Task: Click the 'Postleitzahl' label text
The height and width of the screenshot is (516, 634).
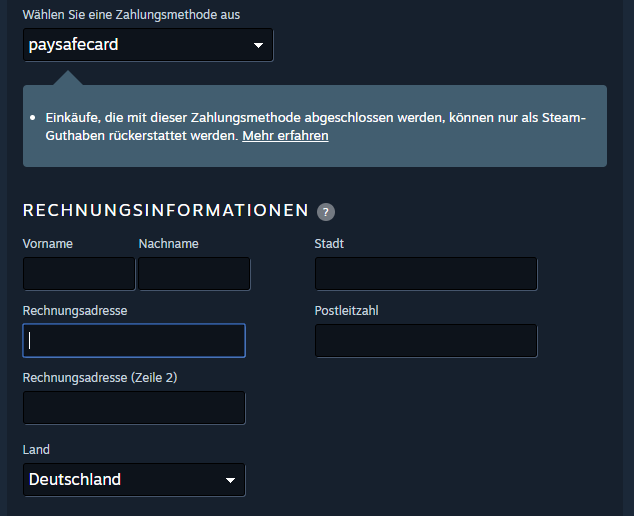Action: point(346,311)
